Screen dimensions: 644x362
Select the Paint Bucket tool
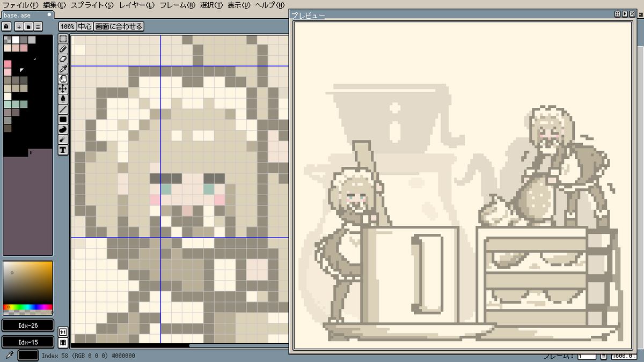pos(63,99)
